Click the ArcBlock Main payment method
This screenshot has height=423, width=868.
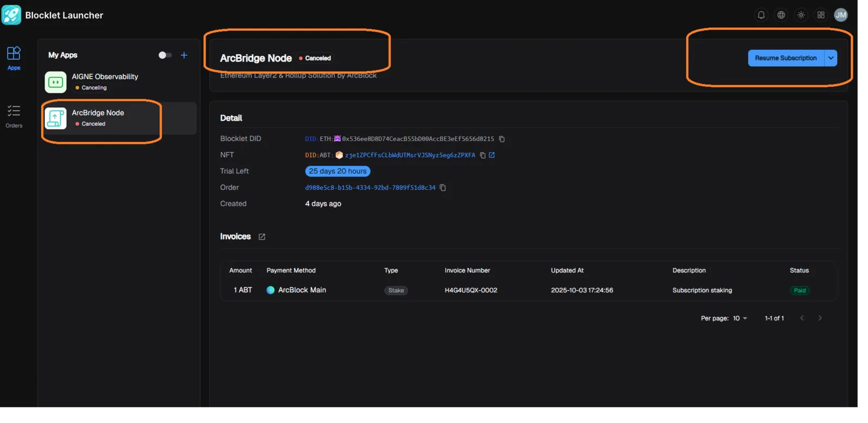296,290
